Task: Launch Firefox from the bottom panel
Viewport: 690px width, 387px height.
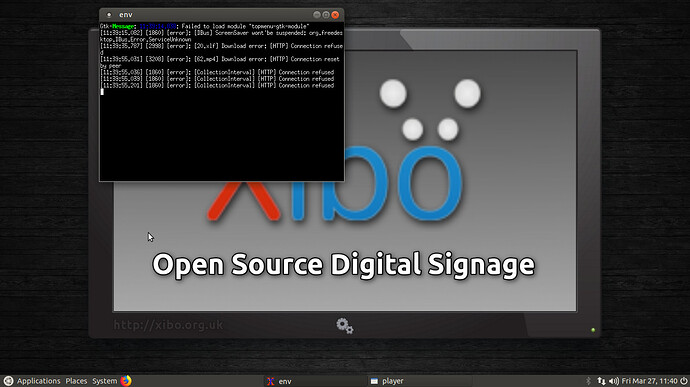Action: [x=126, y=381]
